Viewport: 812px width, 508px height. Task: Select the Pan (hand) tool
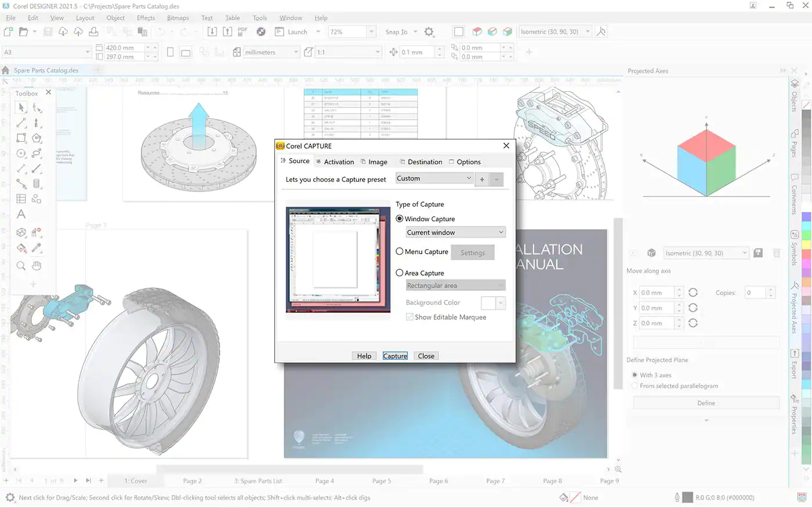tap(35, 265)
